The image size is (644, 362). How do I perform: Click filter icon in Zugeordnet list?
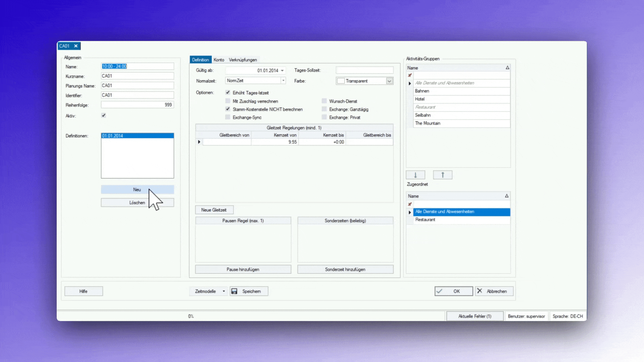click(410, 204)
